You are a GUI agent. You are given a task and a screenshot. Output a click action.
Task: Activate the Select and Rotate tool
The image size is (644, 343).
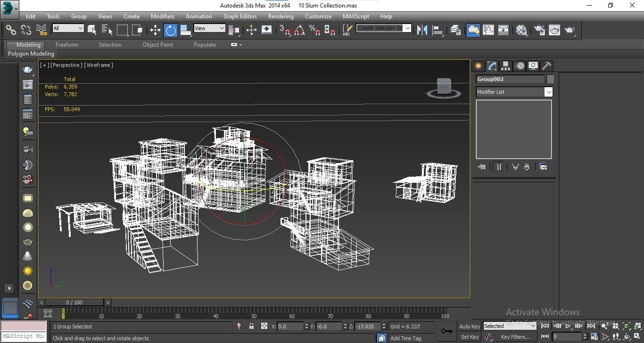point(170,30)
